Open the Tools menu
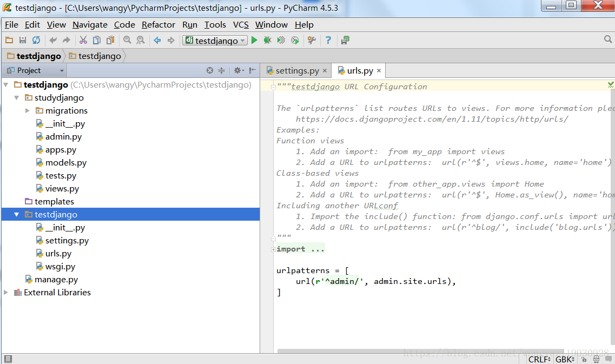The width and height of the screenshot is (615, 364). point(215,25)
